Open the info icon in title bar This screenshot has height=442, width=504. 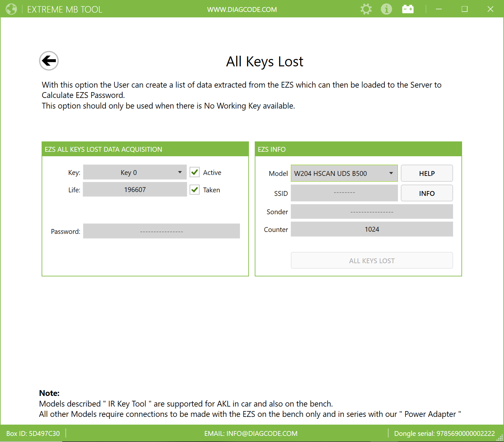(386, 9)
